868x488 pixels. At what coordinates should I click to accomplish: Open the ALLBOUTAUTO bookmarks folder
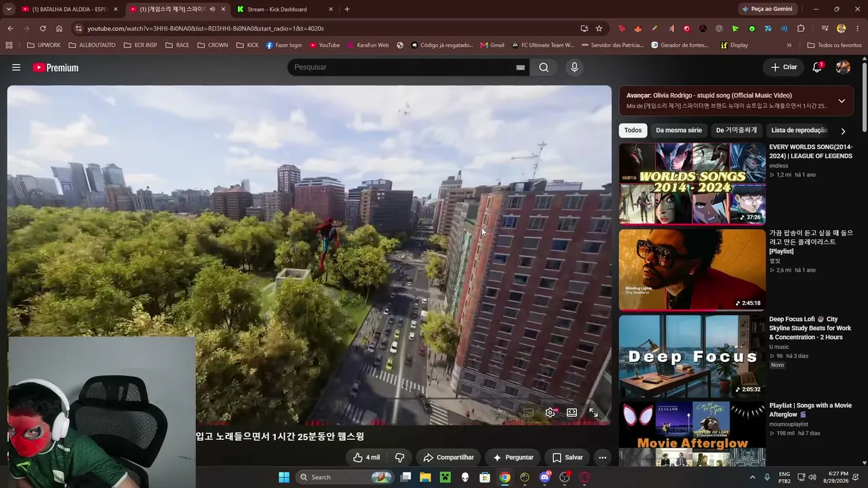(x=92, y=45)
